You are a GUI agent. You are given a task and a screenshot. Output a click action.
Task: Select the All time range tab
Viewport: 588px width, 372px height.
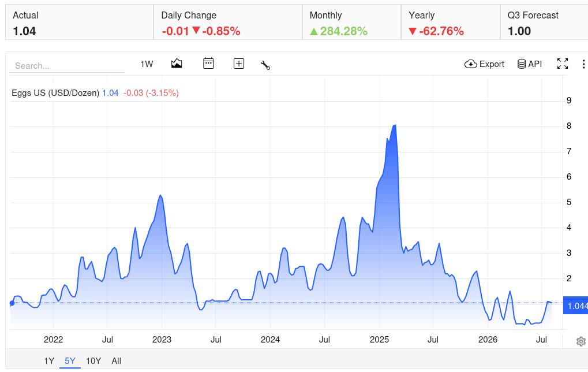116,361
